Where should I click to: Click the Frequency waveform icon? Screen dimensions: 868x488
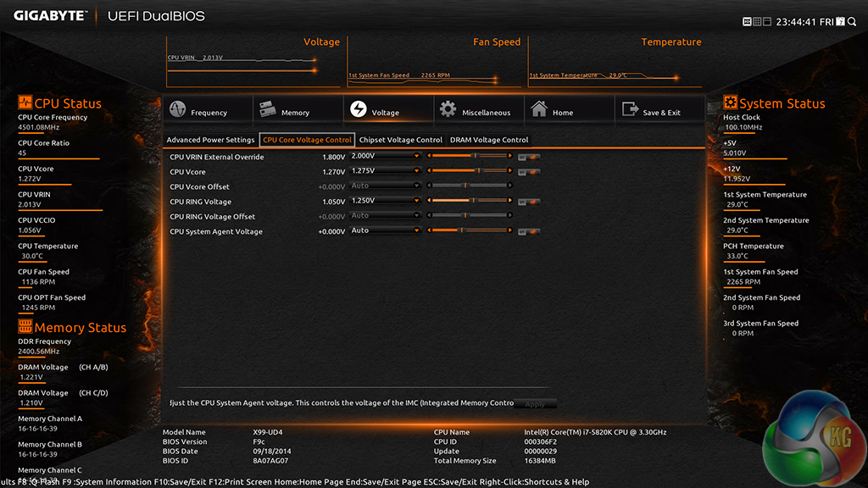(178, 111)
